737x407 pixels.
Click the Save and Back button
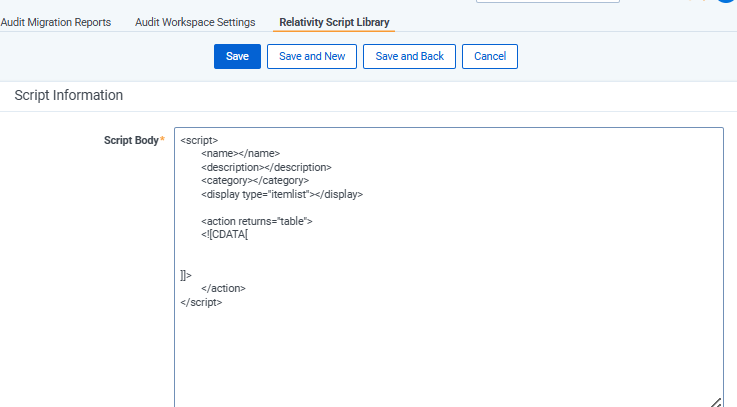409,56
